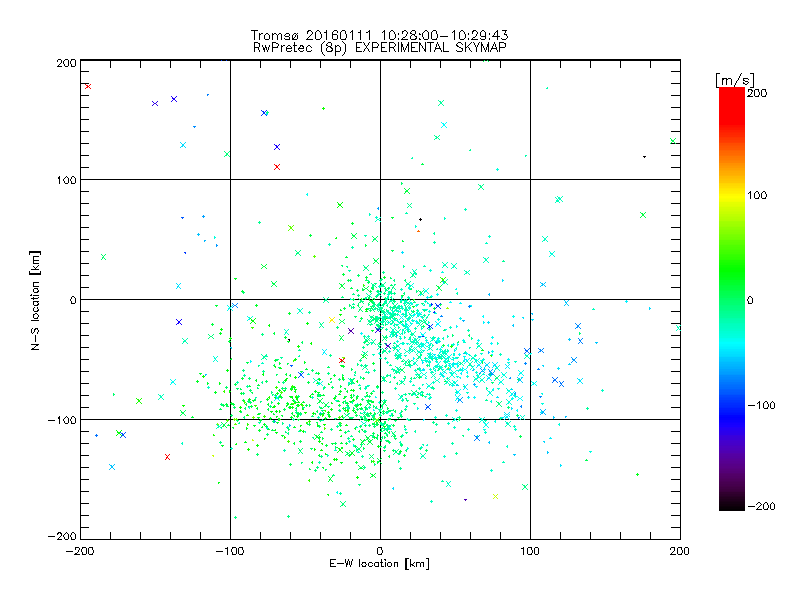
Task: Select the 'RwPretec (8p) EXPERIMENTAL SKYMAP' subtitle
Action: [x=380, y=47]
